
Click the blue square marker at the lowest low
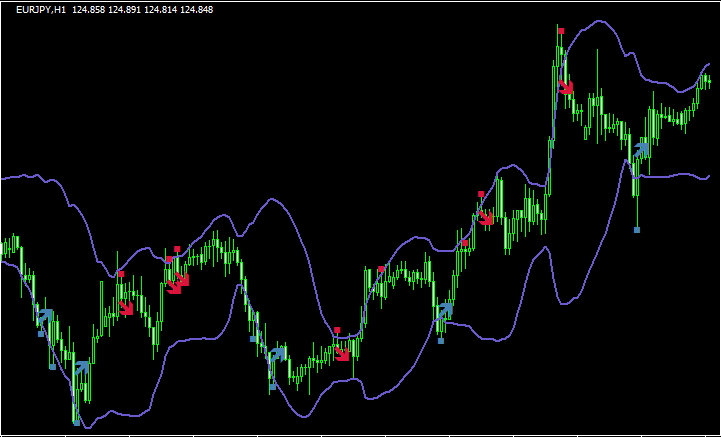(75, 423)
